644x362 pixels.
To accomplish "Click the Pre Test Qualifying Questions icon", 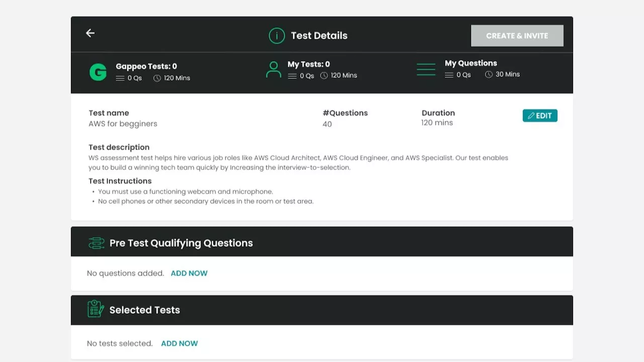I will point(96,243).
